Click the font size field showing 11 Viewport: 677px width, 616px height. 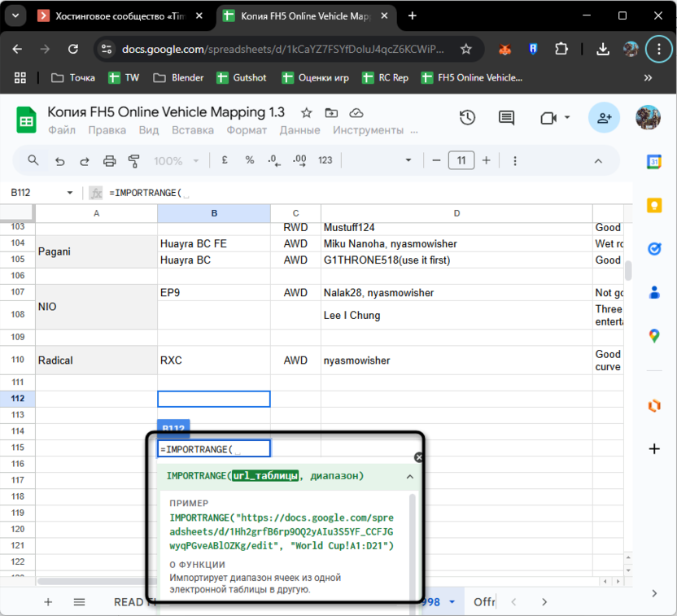coord(461,160)
